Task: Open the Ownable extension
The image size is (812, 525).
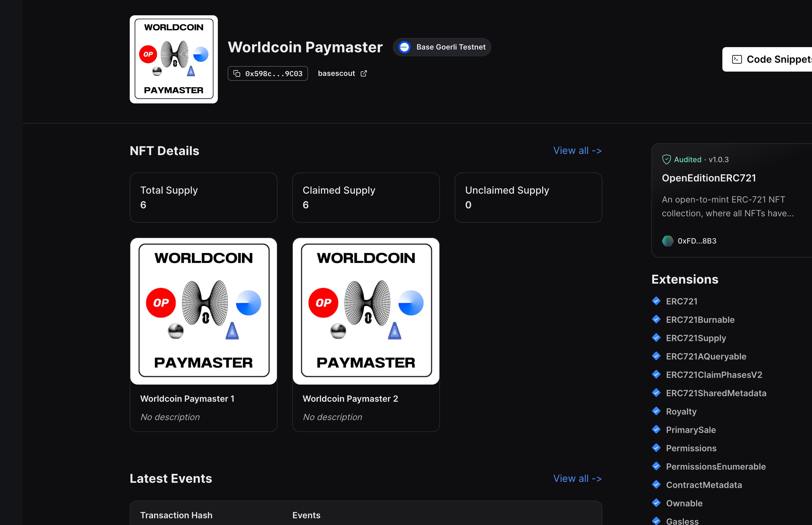Action: [684, 504]
